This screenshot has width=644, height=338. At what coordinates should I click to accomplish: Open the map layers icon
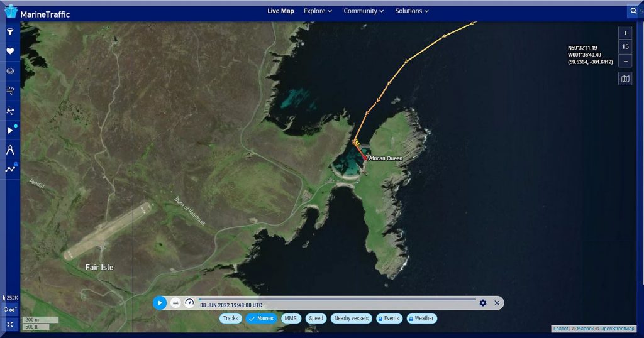[x=10, y=71]
